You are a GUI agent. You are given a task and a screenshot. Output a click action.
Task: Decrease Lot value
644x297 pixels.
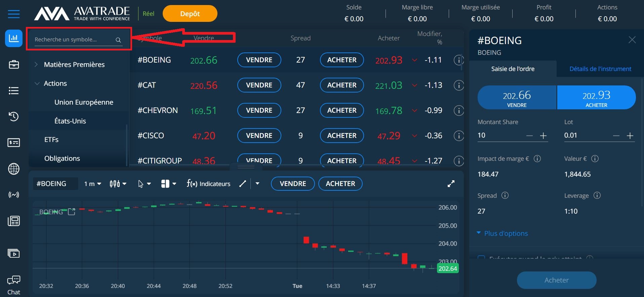click(616, 136)
